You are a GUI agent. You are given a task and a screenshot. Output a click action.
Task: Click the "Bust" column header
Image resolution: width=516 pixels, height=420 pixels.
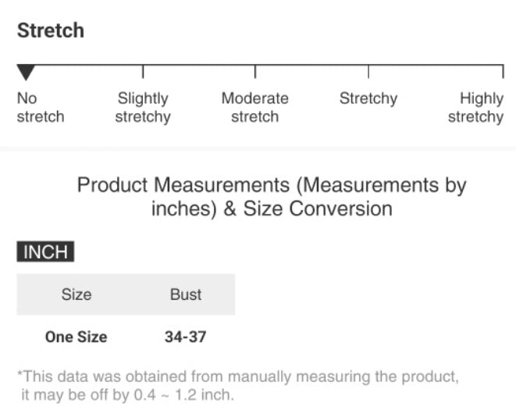coord(186,294)
